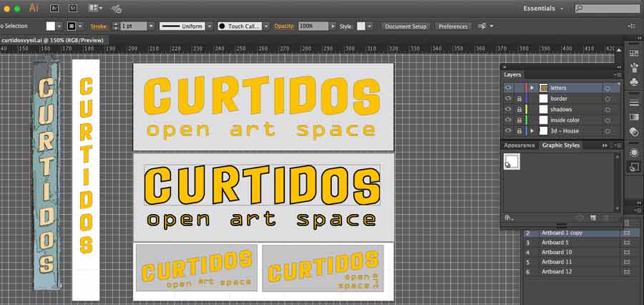
Task: Open Adobe Bridge via the Br icon
Action: tap(55, 8)
